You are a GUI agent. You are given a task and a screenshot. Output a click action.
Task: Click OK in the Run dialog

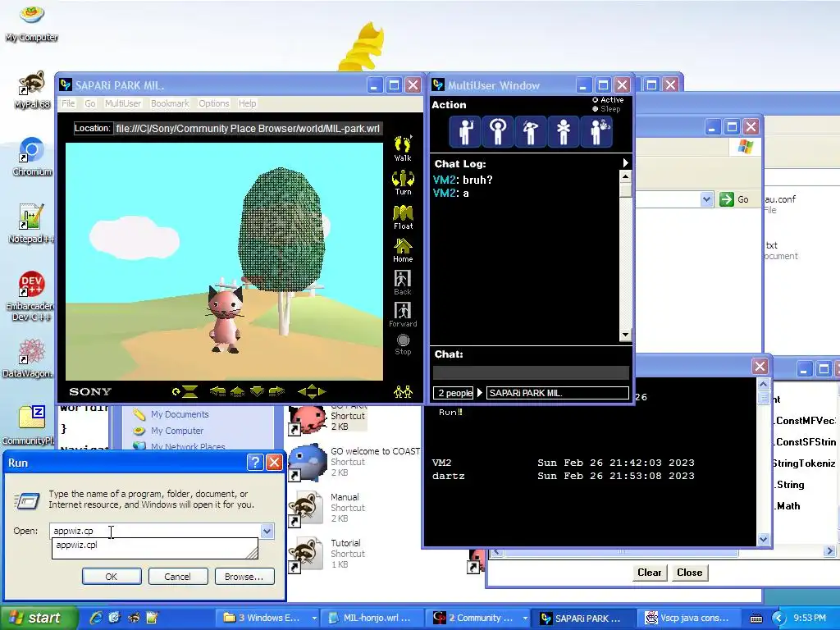[112, 577]
